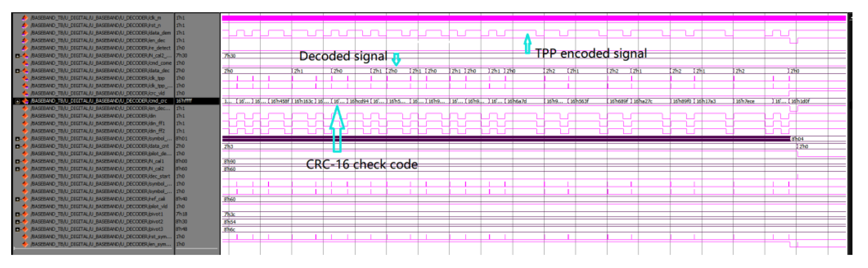Click the 7'h30 value in the value column
868x268 pixels.
[x=182, y=55]
